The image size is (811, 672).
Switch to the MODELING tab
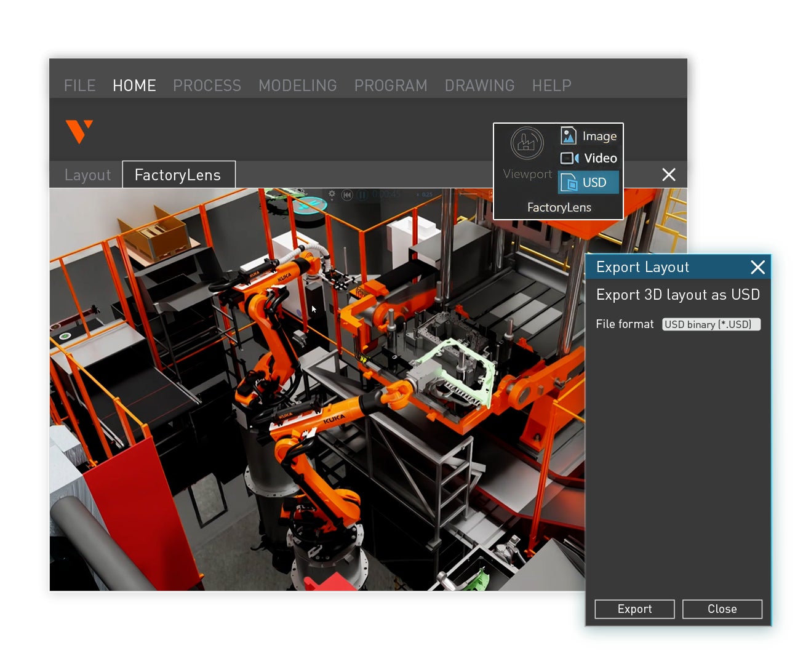click(298, 86)
